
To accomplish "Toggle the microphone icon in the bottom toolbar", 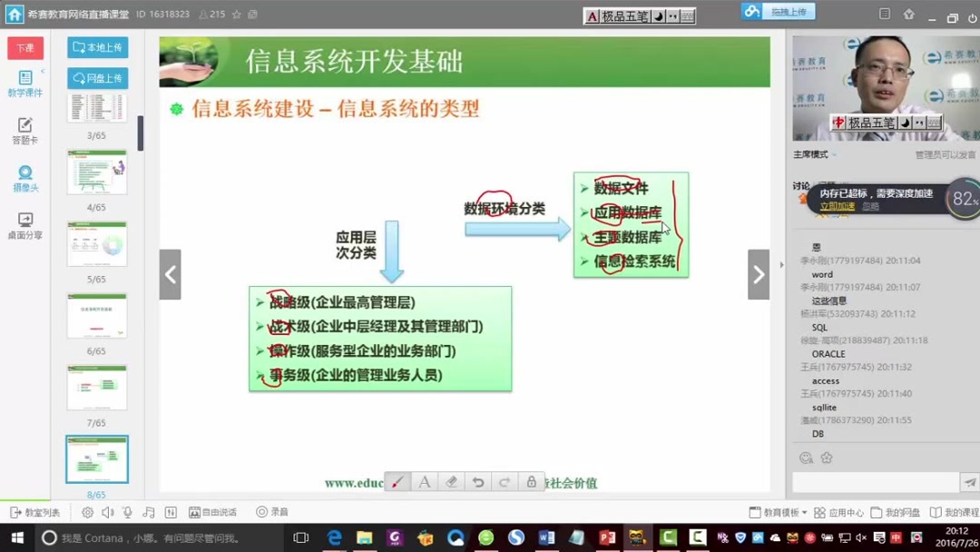I will tap(127, 512).
